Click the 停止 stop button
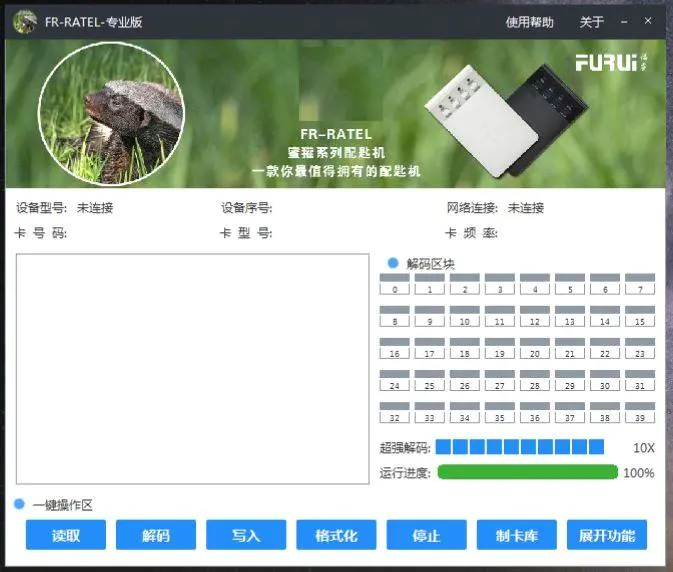Image resolution: width=673 pixels, height=572 pixels. point(426,535)
